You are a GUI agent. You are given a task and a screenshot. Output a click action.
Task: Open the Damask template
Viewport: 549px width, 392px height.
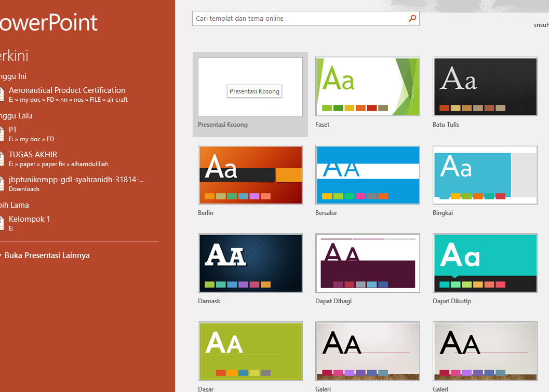point(250,263)
